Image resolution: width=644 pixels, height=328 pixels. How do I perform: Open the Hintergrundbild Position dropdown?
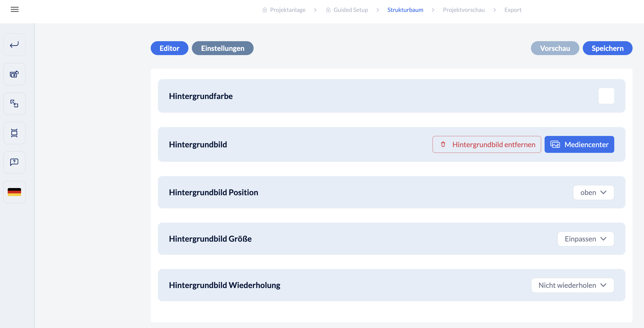593,192
